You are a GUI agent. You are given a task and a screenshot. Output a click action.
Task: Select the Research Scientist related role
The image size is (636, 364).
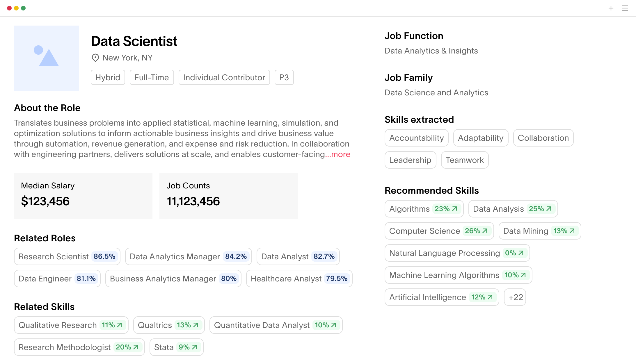click(x=67, y=256)
